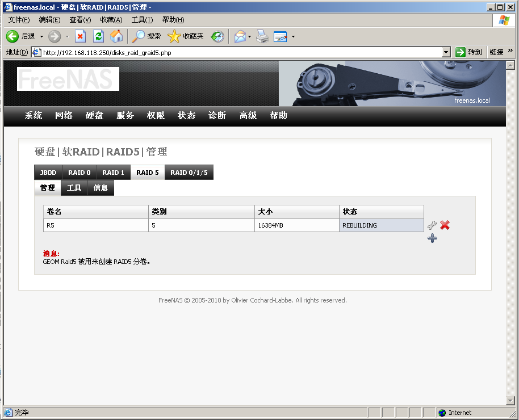Click the page icon in the address bar
Image resolution: width=519 pixels, height=420 pixels.
pyautogui.click(x=37, y=52)
